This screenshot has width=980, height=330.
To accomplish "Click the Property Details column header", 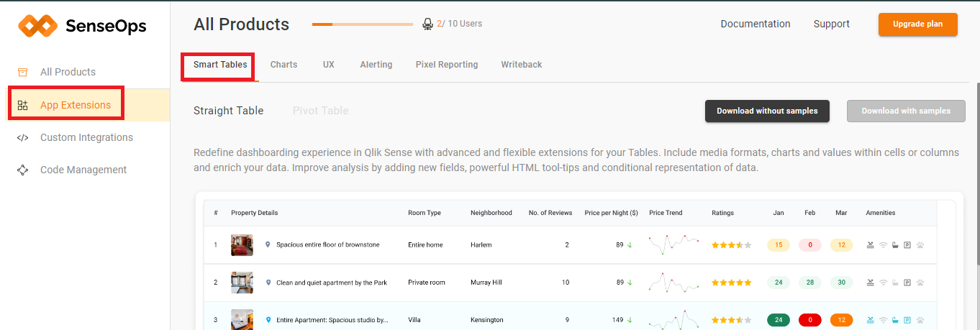I will pyautogui.click(x=255, y=213).
